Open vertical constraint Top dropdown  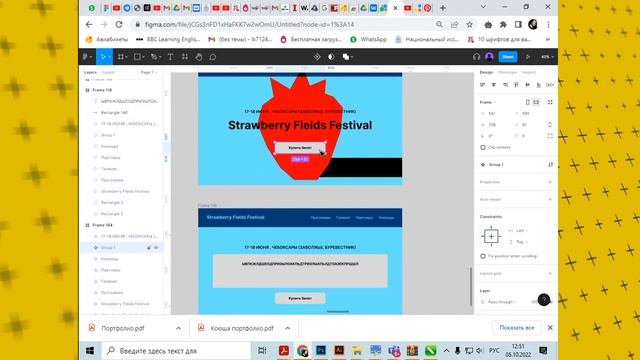pyautogui.click(x=518, y=242)
